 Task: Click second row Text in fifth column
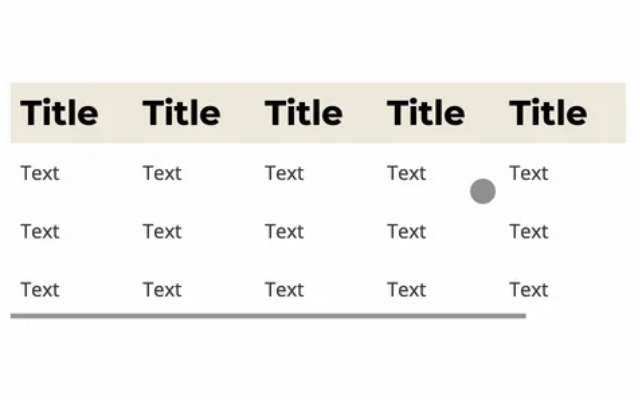pos(528,231)
